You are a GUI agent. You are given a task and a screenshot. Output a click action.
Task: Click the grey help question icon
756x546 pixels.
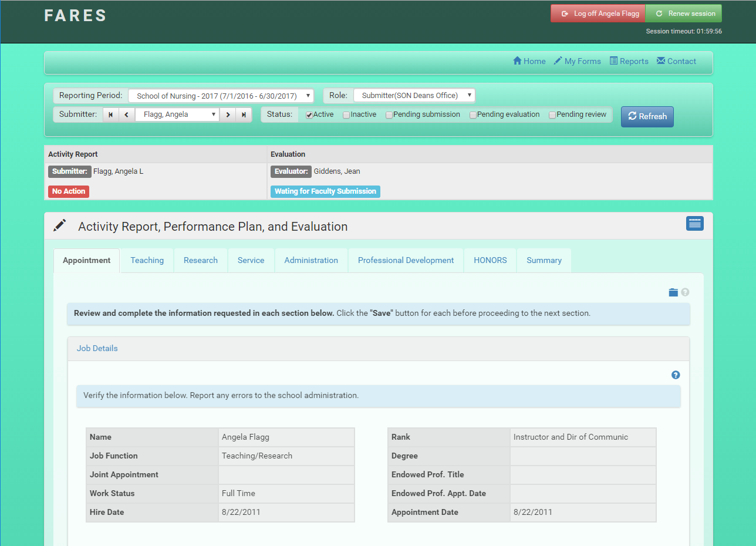(x=685, y=292)
